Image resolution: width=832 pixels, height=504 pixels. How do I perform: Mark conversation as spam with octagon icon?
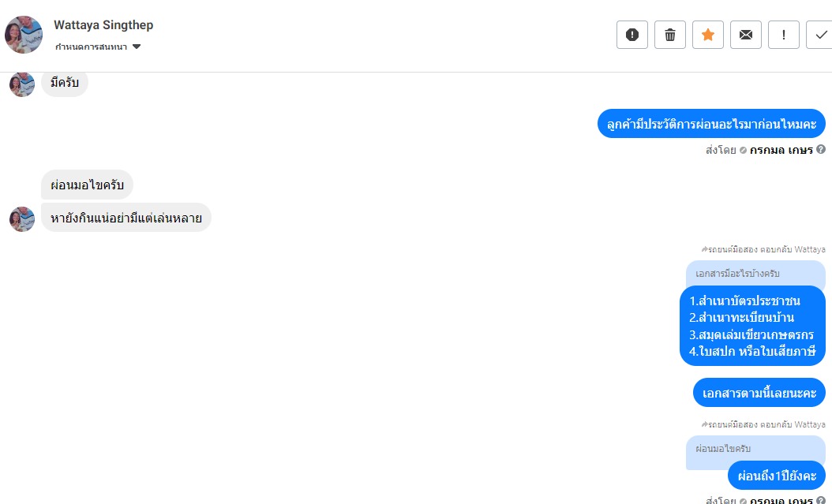click(632, 35)
